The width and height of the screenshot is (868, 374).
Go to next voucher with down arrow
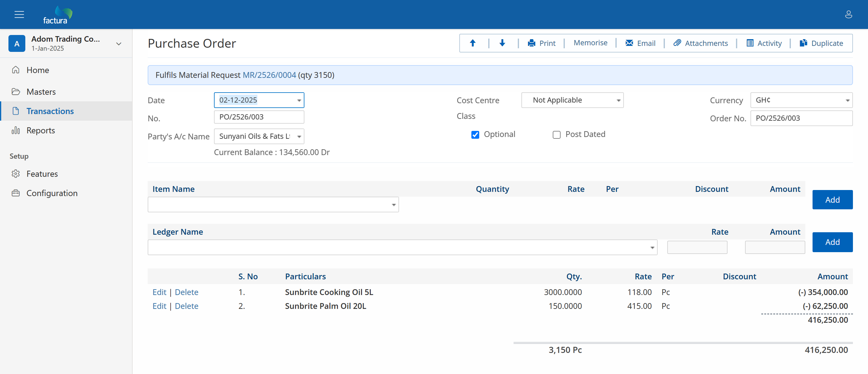[x=502, y=43]
